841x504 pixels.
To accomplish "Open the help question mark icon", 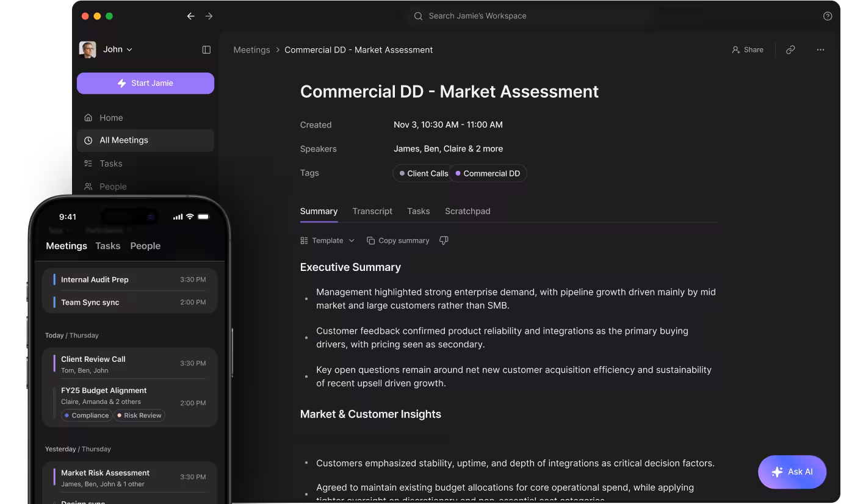I will pyautogui.click(x=828, y=16).
